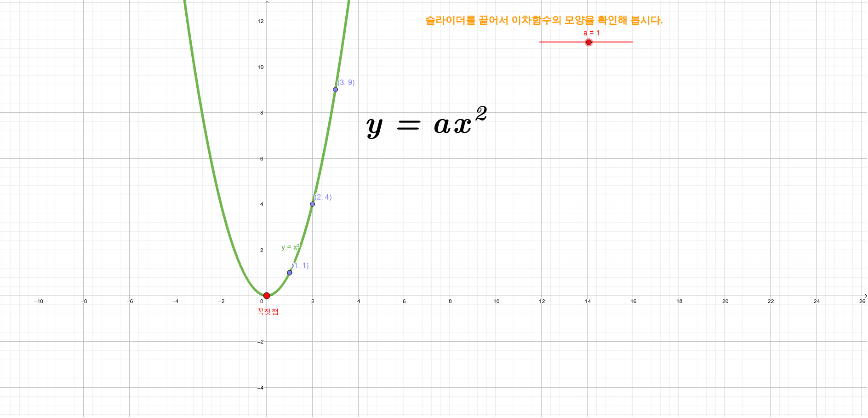
Task: Click the red '꼭짓점' vertex label
Action: pos(268,312)
